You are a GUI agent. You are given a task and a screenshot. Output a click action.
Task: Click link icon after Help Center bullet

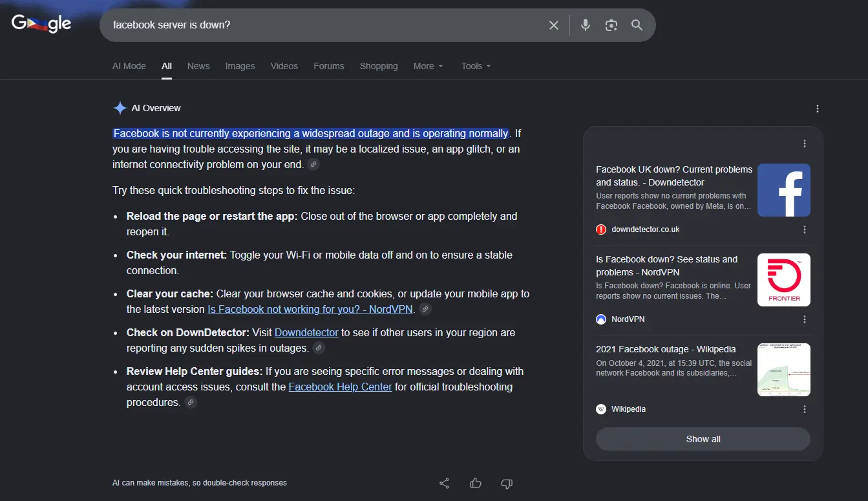pos(190,403)
